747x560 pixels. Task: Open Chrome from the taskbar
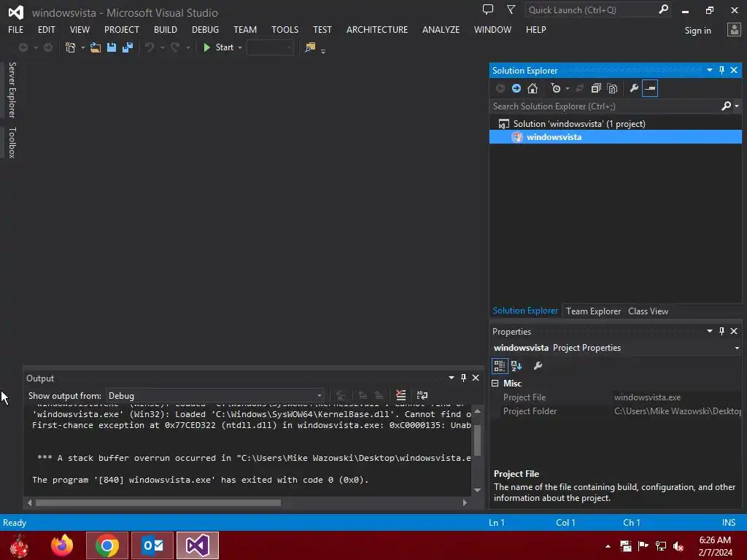click(107, 545)
